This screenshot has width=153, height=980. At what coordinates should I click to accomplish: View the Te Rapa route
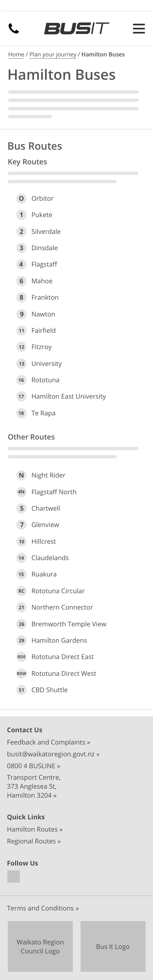(43, 413)
